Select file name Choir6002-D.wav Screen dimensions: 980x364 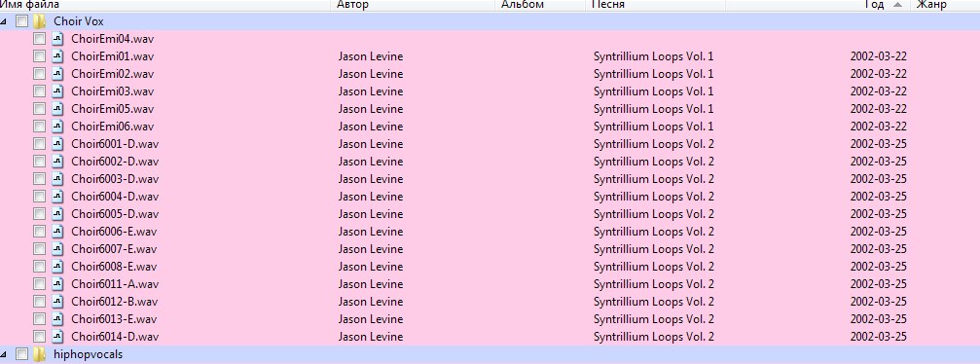point(115,162)
